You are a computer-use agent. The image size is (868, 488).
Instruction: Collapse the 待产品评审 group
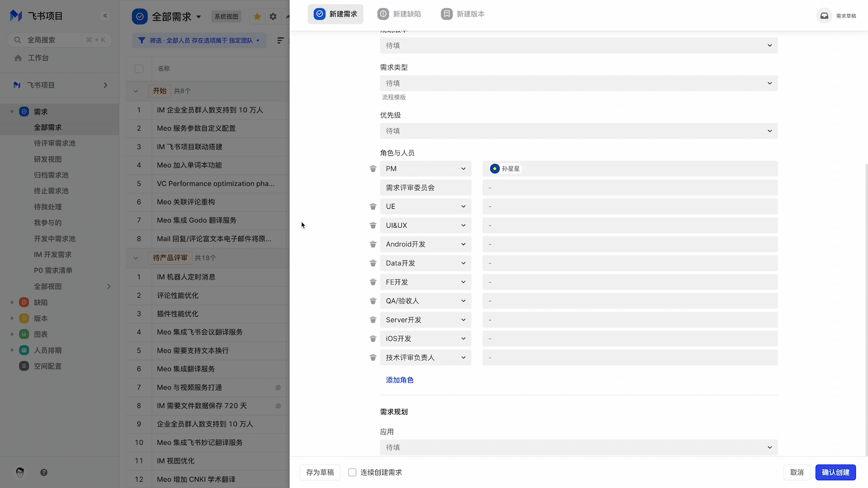point(136,258)
